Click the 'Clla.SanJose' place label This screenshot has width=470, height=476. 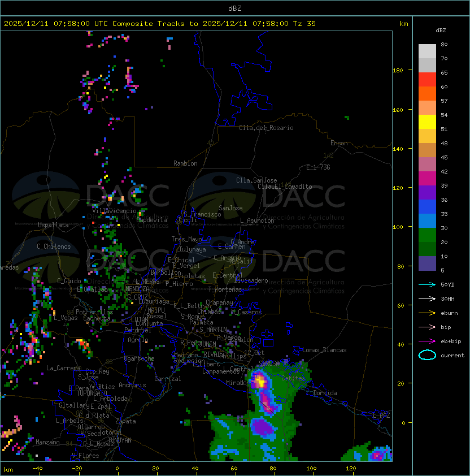tap(256, 180)
